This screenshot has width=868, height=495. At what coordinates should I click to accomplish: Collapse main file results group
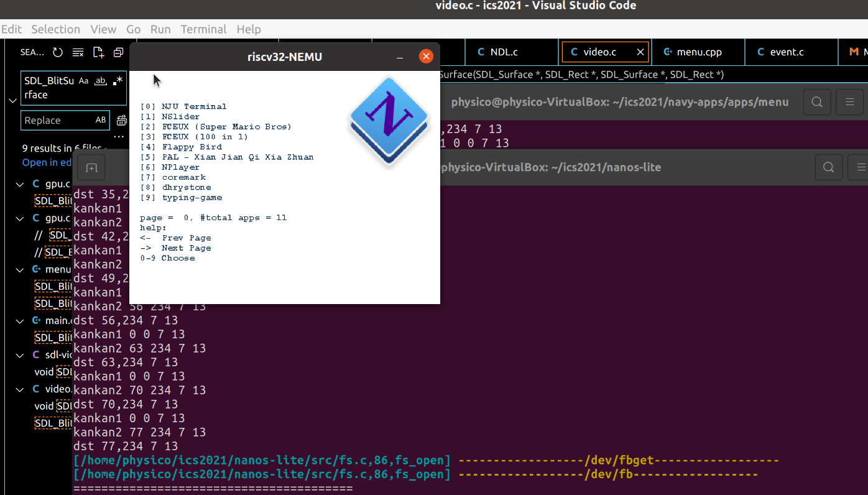point(21,320)
